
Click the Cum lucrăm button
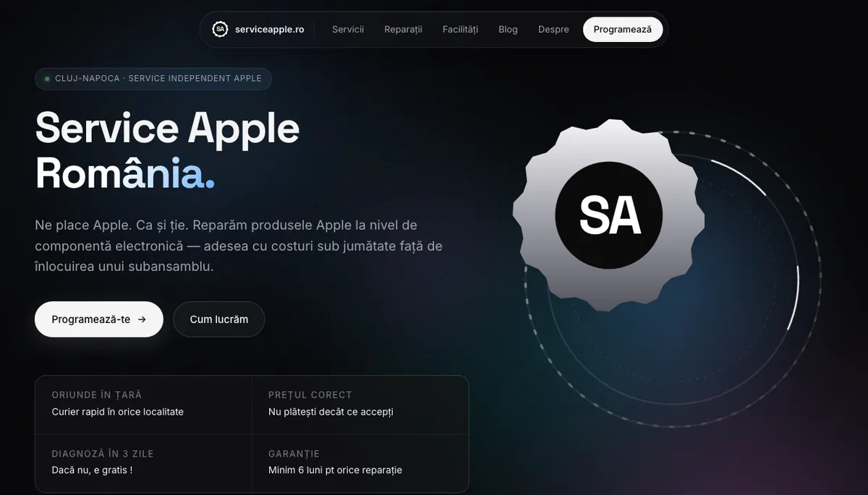click(x=219, y=319)
